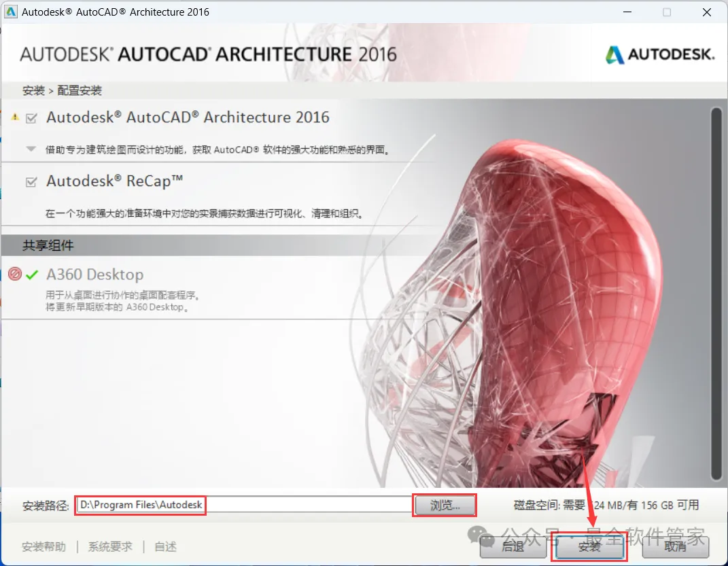
Task: Expand the AutoCAD Architecture configuration arrow
Action: [31, 149]
